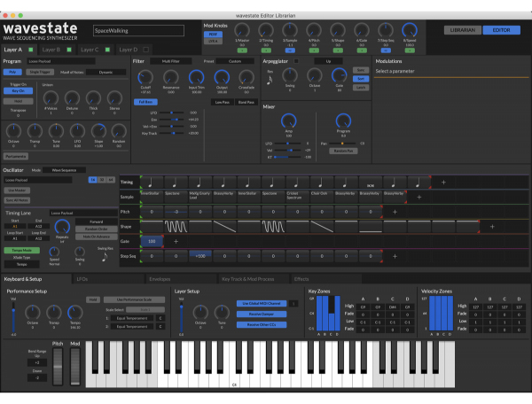This screenshot has width=532, height=404.
Task: Enable Layer D checkbox
Action: pos(146,50)
